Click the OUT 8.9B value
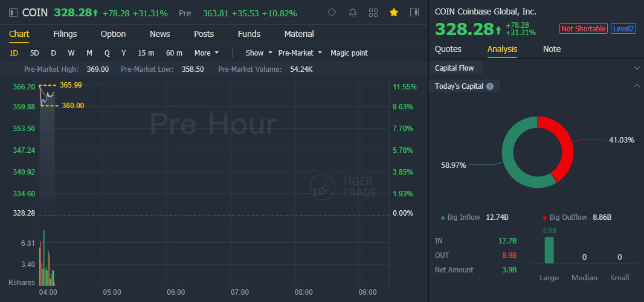Image resolution: width=644 pixels, height=302 pixels. [509, 255]
